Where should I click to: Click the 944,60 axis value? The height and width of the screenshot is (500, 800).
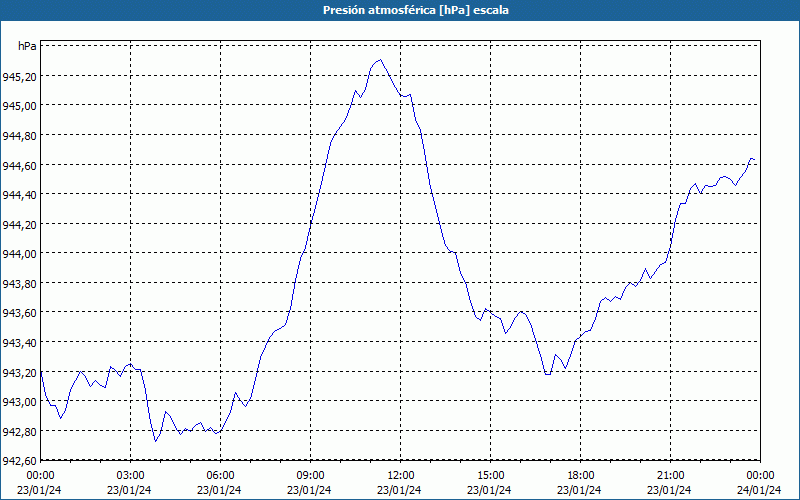19,166
